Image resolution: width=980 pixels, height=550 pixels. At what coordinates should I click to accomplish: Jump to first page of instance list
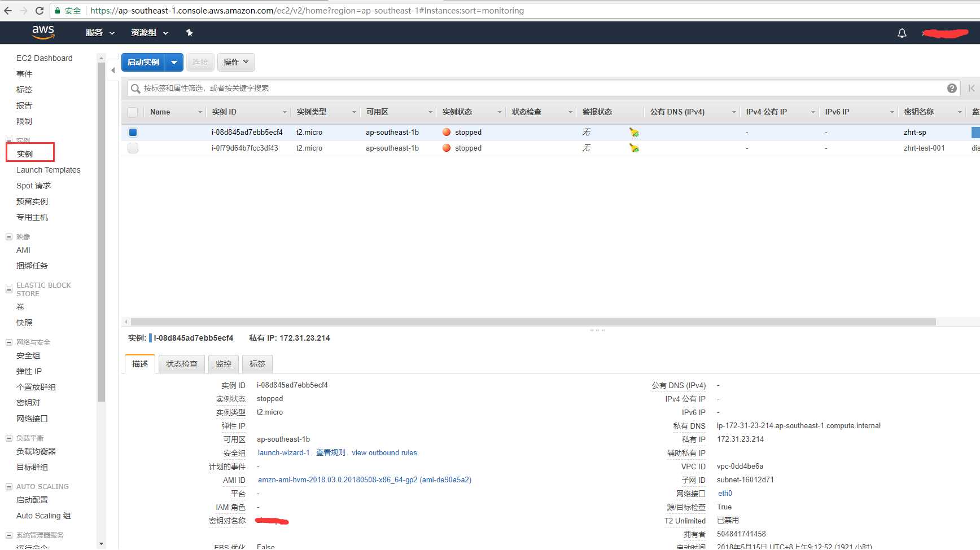coord(972,88)
